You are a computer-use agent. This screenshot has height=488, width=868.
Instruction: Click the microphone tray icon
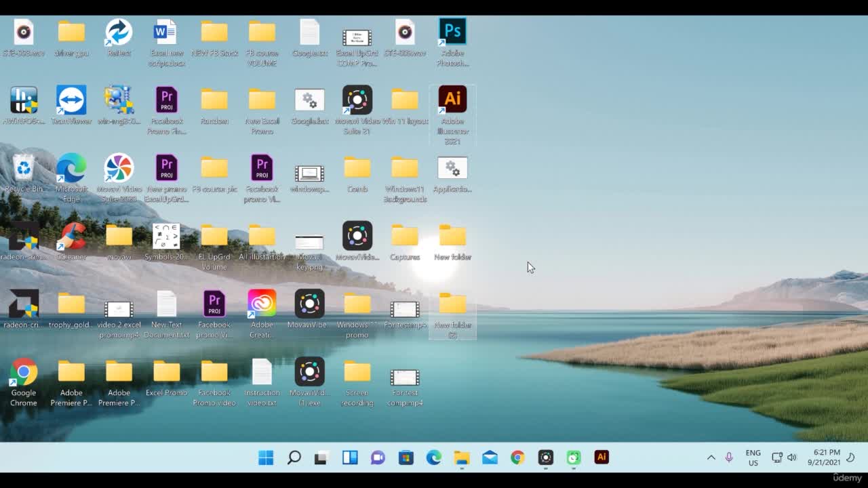point(729,457)
